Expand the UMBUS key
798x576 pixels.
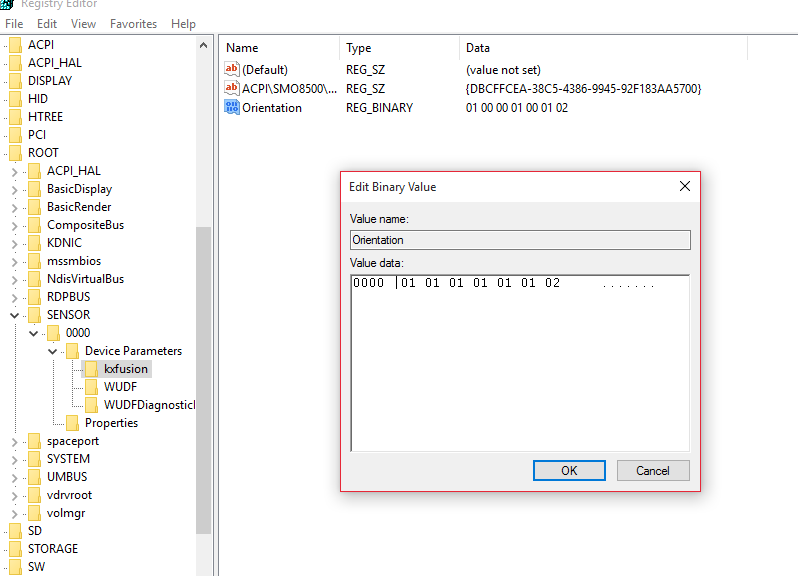(14, 477)
